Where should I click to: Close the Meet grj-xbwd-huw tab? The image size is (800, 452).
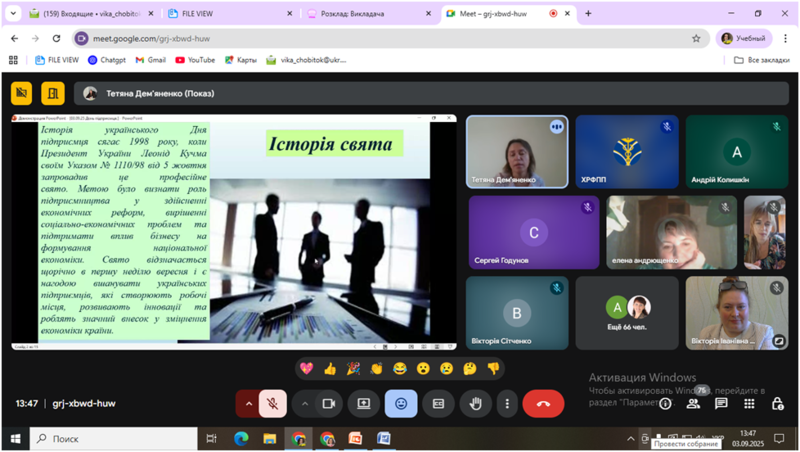[567, 14]
